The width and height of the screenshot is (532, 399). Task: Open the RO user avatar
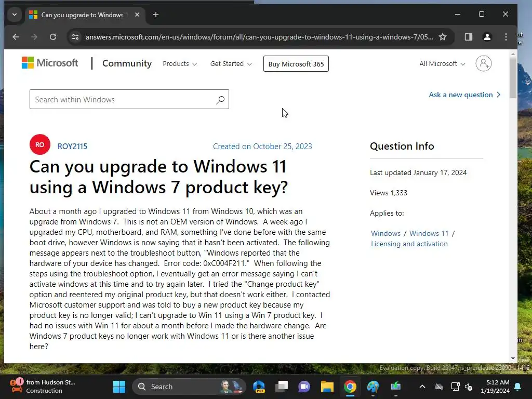39,144
